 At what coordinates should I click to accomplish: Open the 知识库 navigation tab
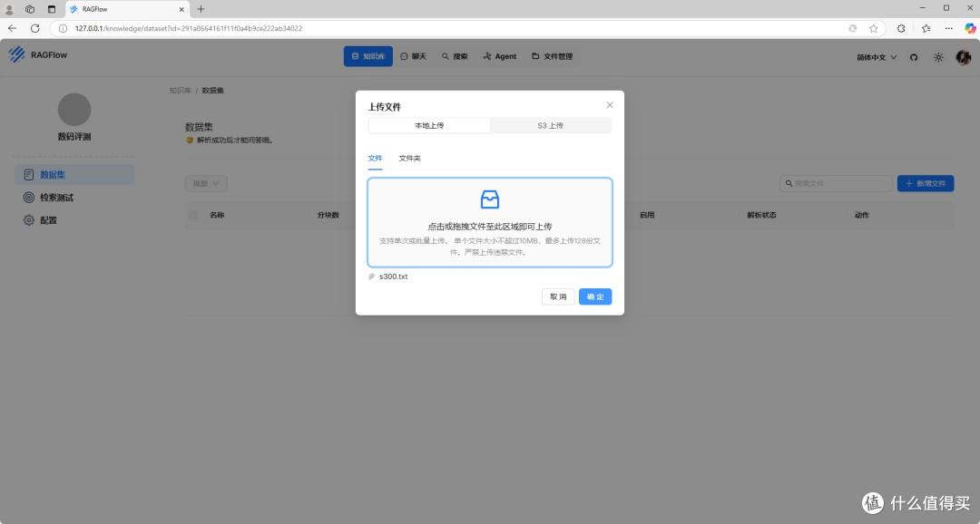368,56
